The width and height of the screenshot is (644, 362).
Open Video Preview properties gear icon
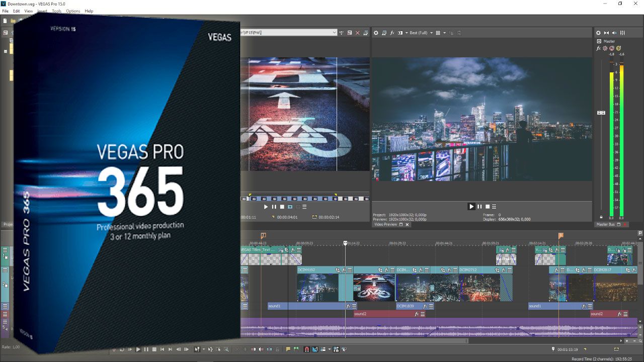[376, 33]
